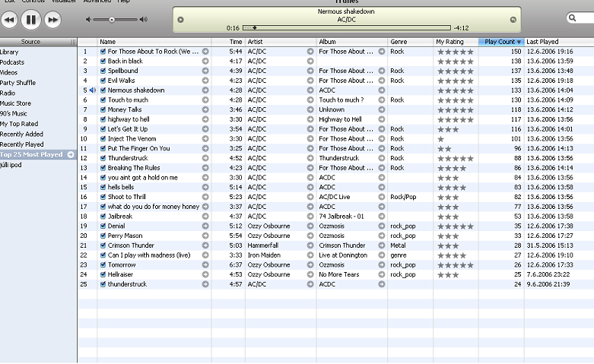
Task: Uncheck the Jailbreak checkbox
Action: click(103, 216)
